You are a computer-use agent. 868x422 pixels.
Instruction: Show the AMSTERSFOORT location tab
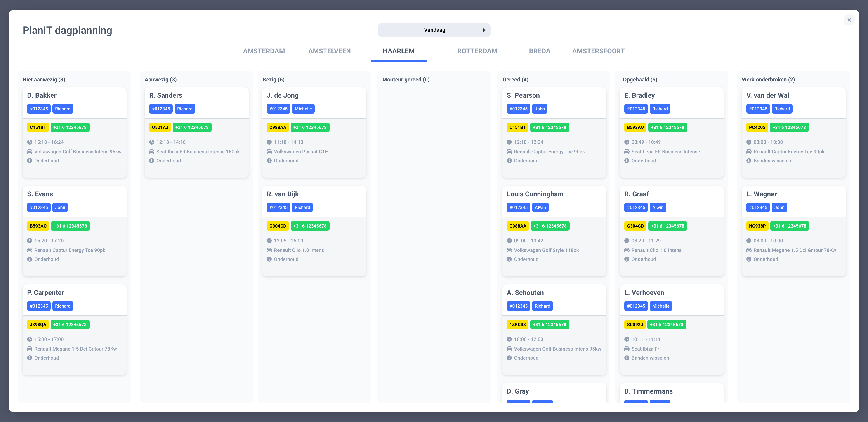tap(598, 51)
